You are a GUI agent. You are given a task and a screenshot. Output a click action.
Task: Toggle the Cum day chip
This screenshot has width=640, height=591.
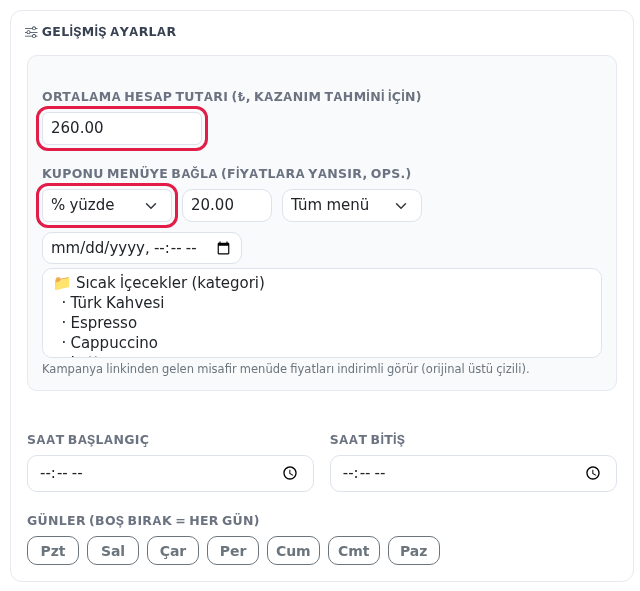tap(293, 551)
